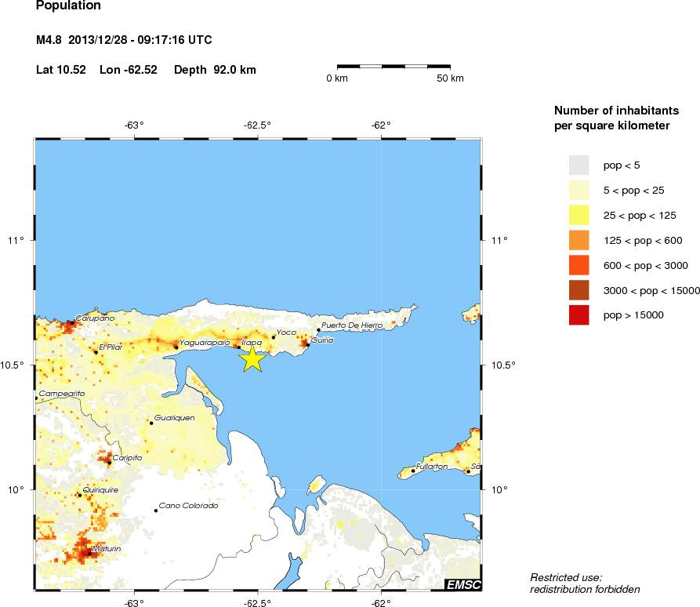The height and width of the screenshot is (607, 700).
Task: Select the Carupano city marker
Action: [x=71, y=322]
